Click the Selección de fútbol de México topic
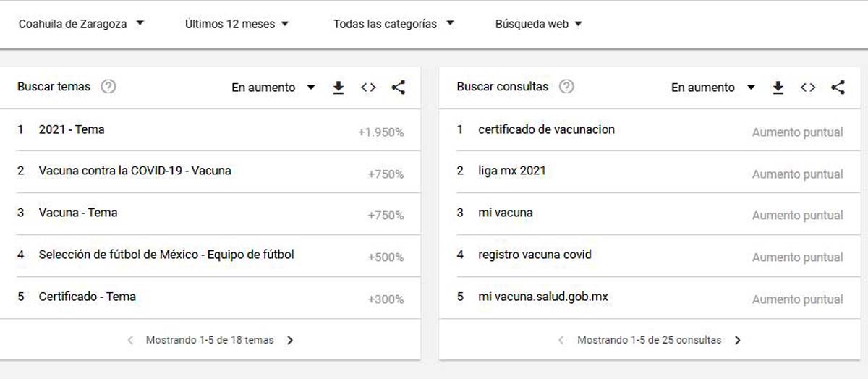 166,255
